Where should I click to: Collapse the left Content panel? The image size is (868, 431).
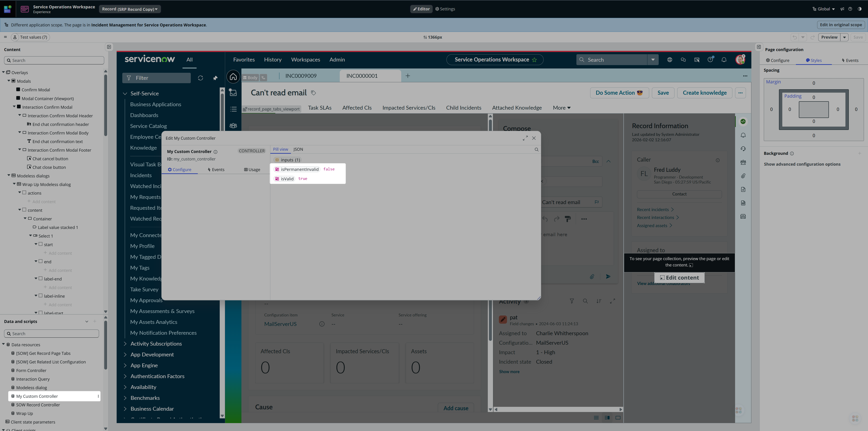point(109,47)
